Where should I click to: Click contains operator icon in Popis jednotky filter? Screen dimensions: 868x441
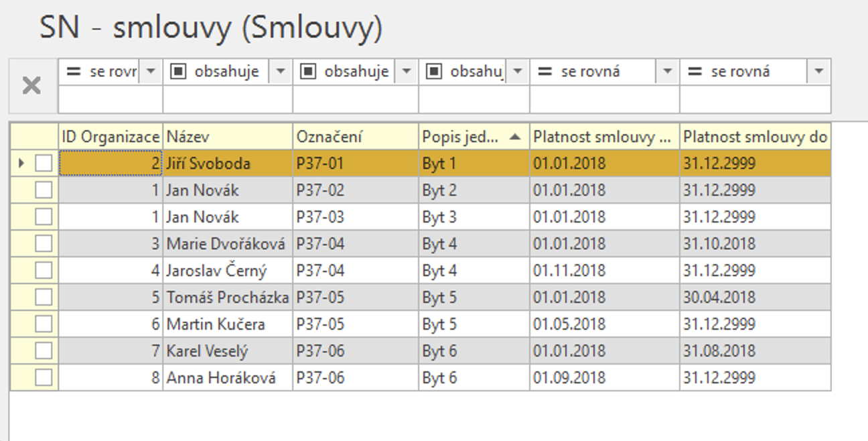[x=434, y=71]
